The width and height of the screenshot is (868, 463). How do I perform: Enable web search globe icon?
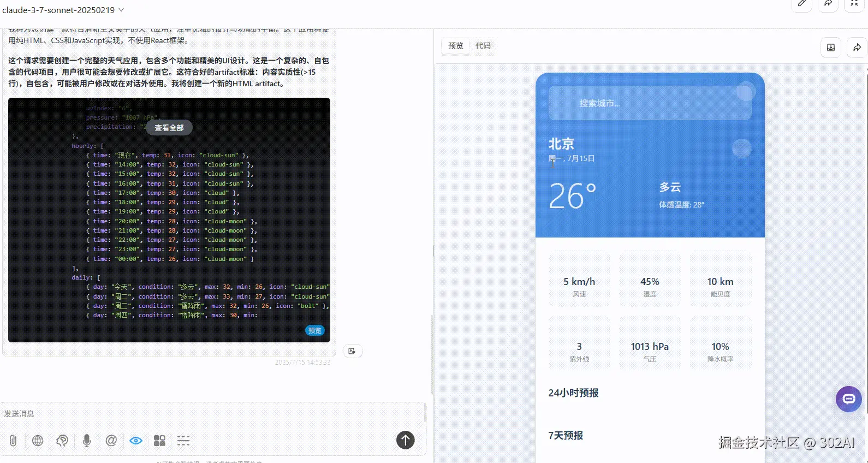point(38,440)
